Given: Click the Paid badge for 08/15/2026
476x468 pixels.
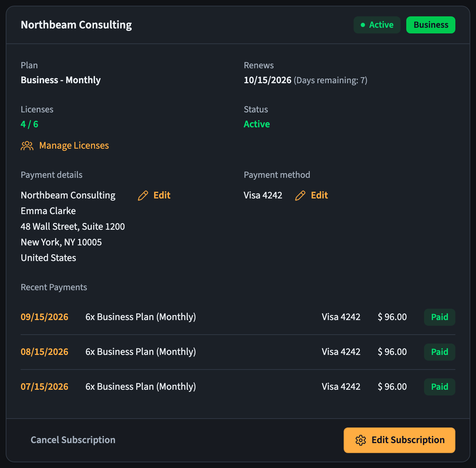Looking at the screenshot, I should tap(440, 352).
